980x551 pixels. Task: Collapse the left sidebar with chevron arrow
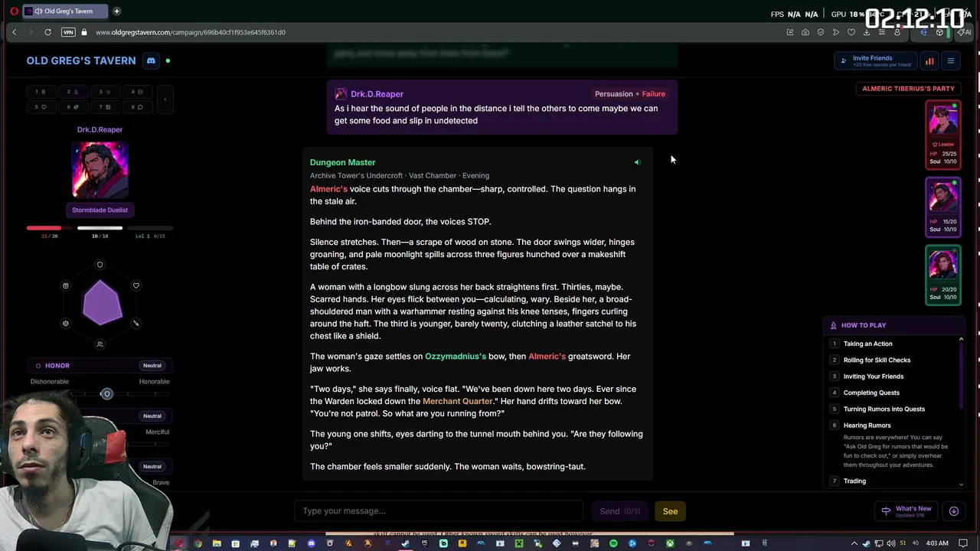click(x=165, y=99)
